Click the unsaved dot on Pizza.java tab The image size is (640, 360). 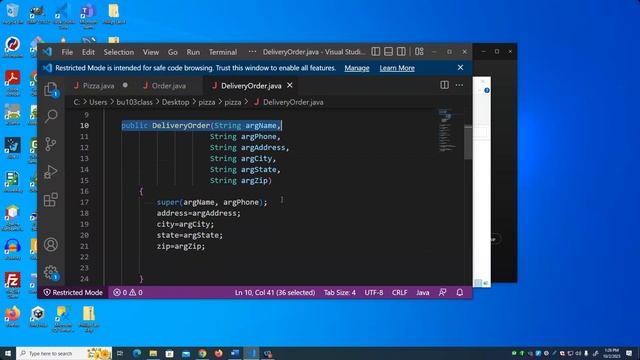coord(125,85)
